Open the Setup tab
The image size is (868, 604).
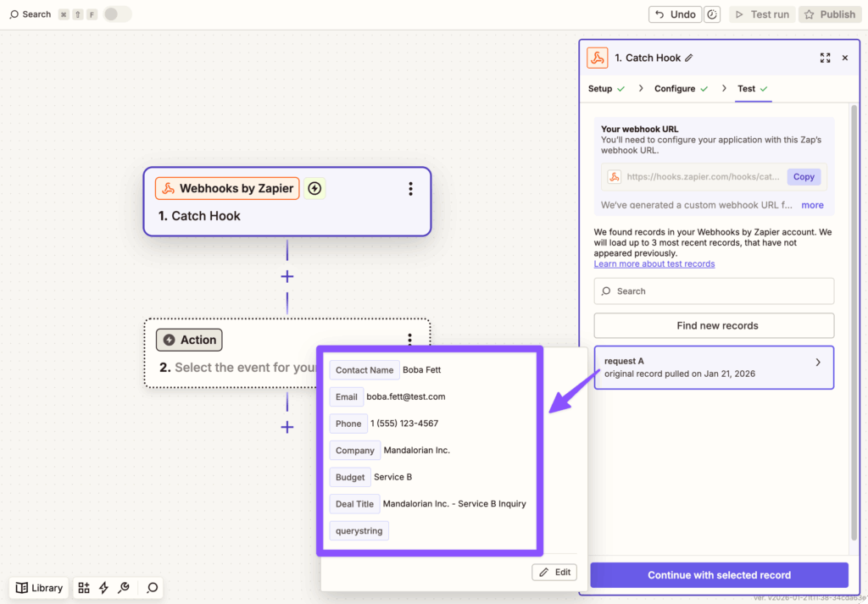[602, 88]
